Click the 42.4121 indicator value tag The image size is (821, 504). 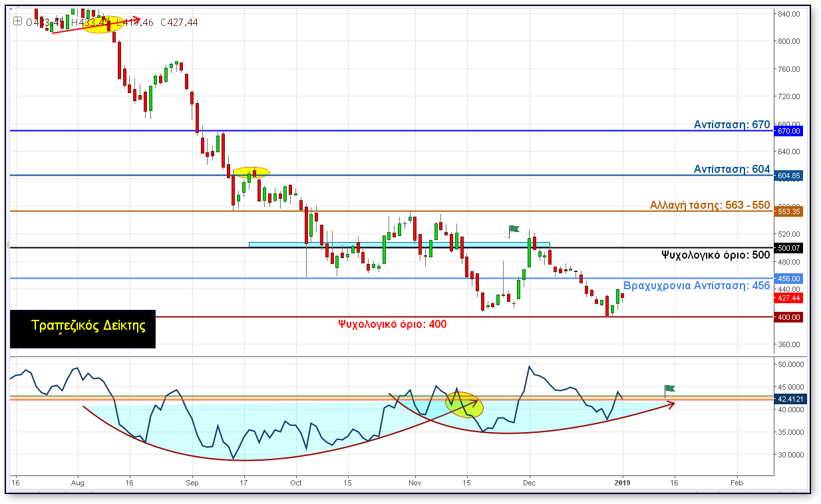pyautogui.click(x=790, y=399)
